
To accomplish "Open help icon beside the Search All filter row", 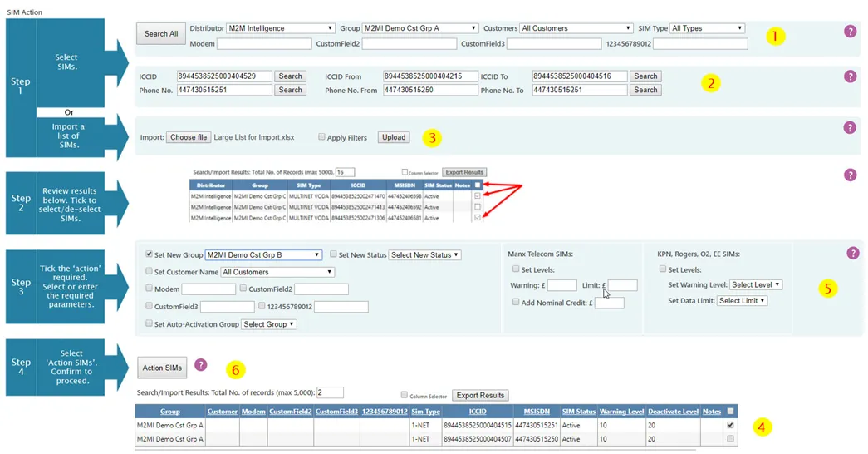I will [851, 32].
